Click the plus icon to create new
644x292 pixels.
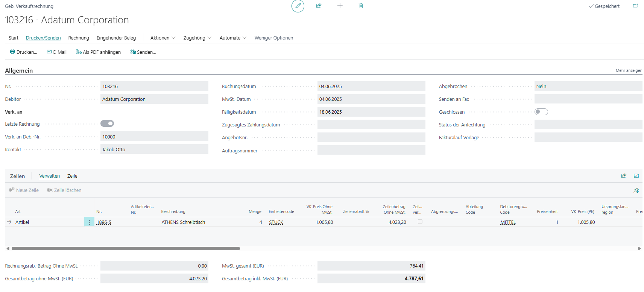(340, 6)
